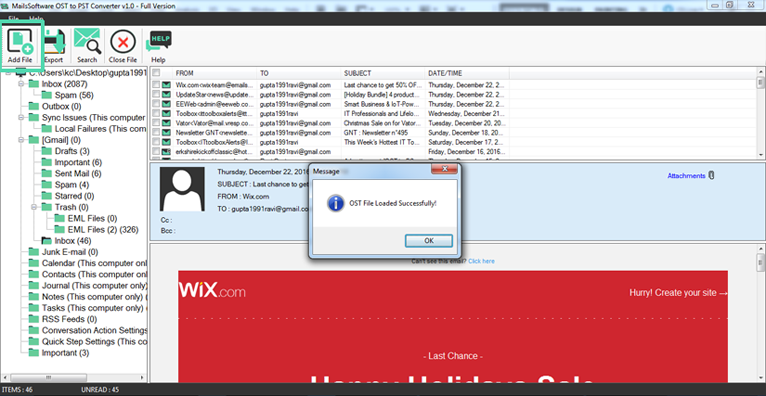Check the box for Wix.com email row
The image size is (766, 396).
coord(155,85)
